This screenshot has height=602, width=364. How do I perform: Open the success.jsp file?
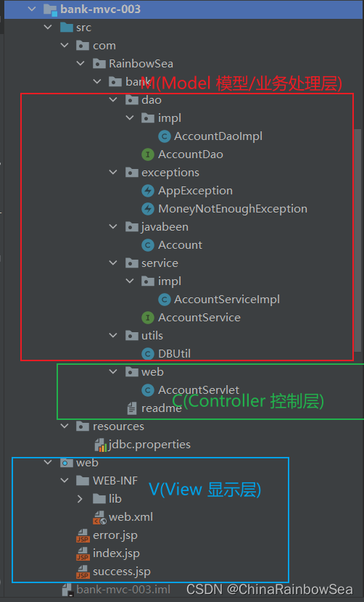point(114,572)
